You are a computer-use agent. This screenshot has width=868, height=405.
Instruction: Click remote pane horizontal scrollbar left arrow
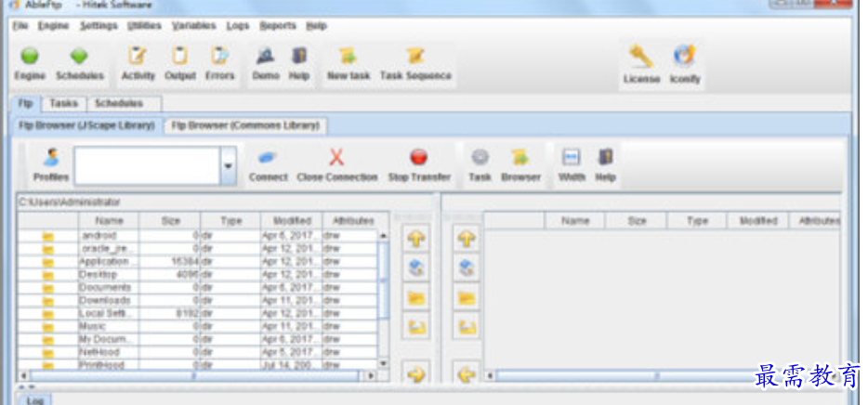(490, 376)
